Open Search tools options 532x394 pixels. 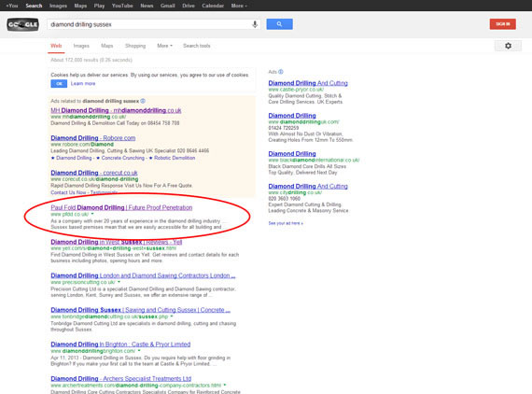click(x=197, y=46)
